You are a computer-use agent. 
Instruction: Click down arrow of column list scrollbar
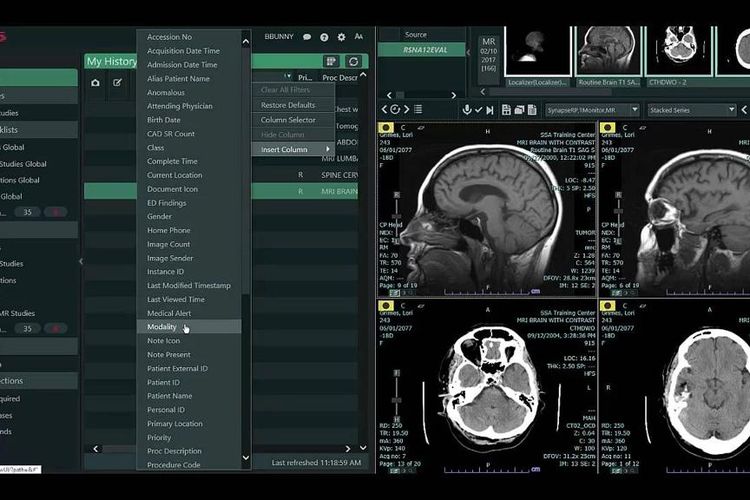click(247, 458)
